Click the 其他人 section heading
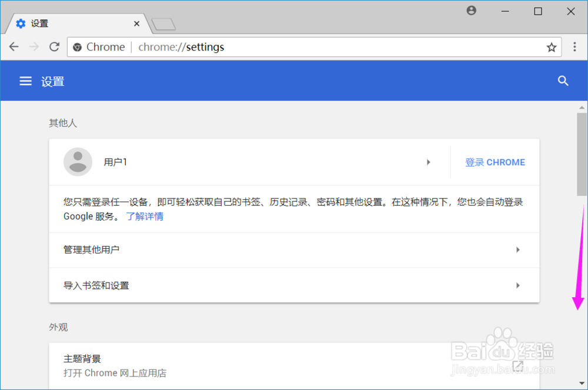This screenshot has height=390, width=588. [x=63, y=123]
